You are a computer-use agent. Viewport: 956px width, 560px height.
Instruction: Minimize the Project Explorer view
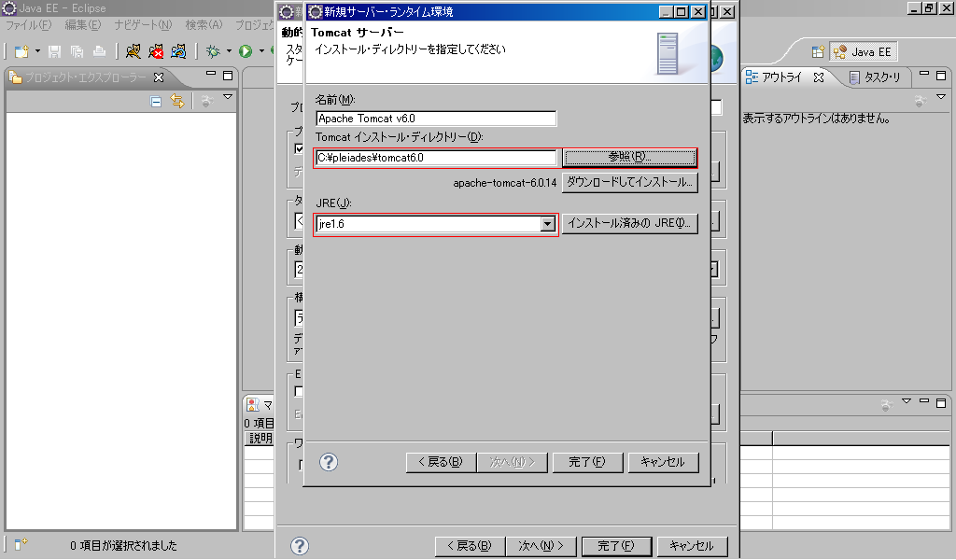(x=211, y=74)
